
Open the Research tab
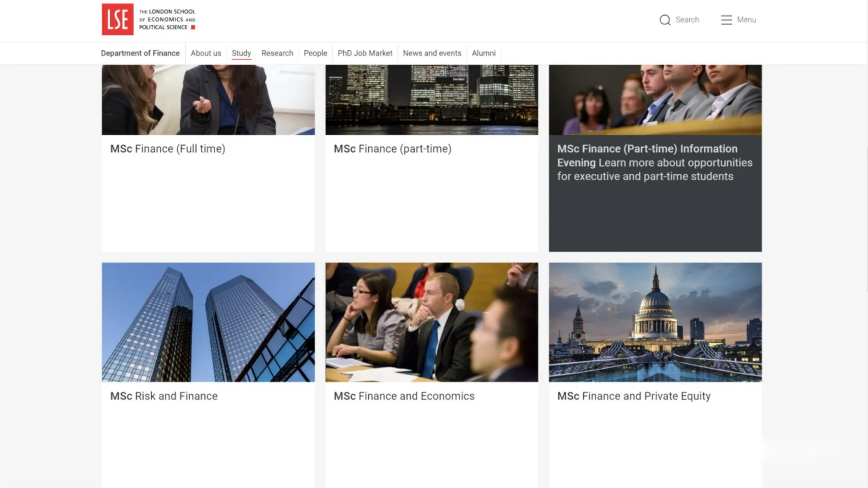[x=277, y=53]
